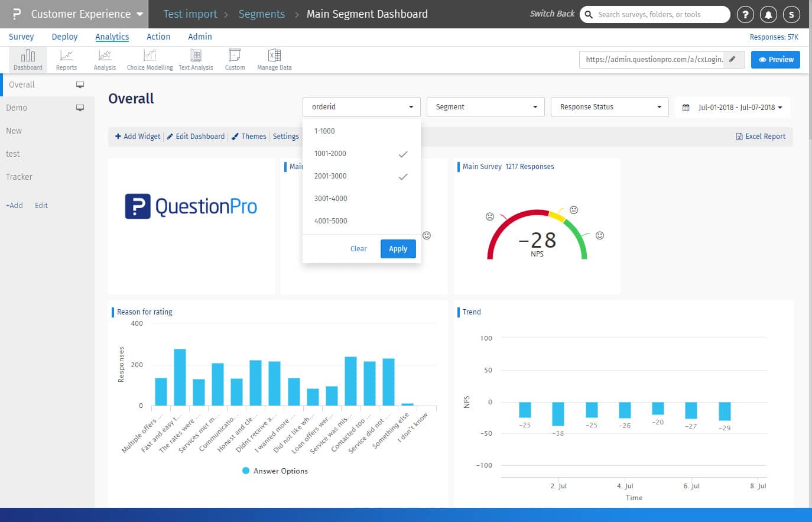
Task: Go to Test import breadcrumb
Action: (190, 14)
